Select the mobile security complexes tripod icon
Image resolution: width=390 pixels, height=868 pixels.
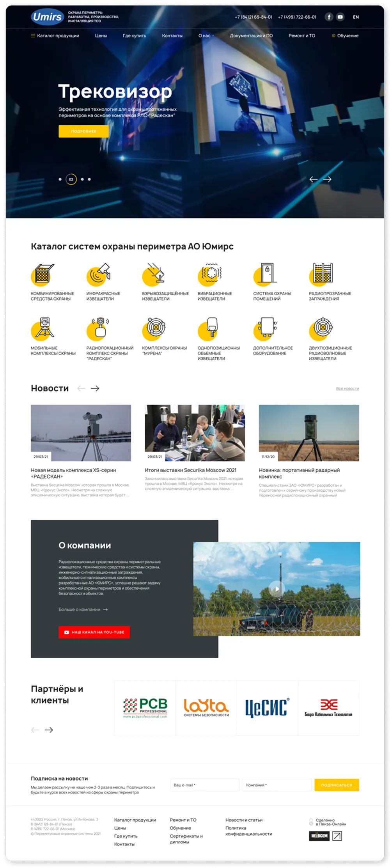[43, 328]
